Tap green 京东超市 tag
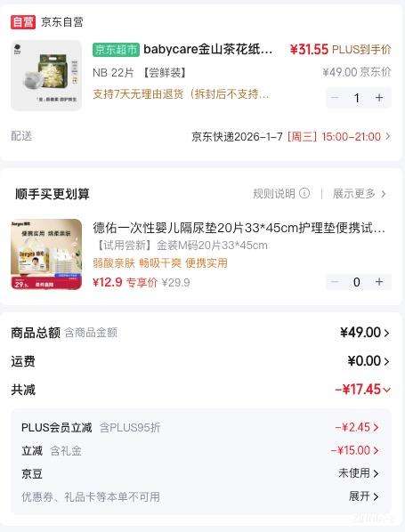The image size is (405, 532). (116, 50)
